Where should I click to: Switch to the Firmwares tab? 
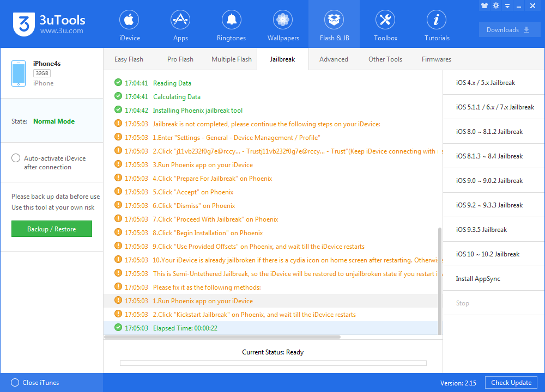coord(436,59)
